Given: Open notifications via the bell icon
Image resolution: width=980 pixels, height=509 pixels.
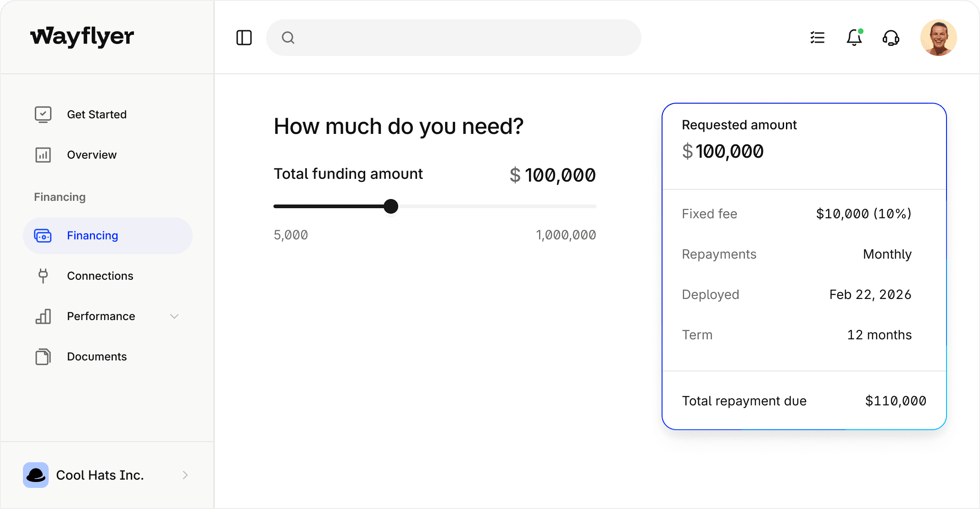Looking at the screenshot, I should (x=854, y=38).
